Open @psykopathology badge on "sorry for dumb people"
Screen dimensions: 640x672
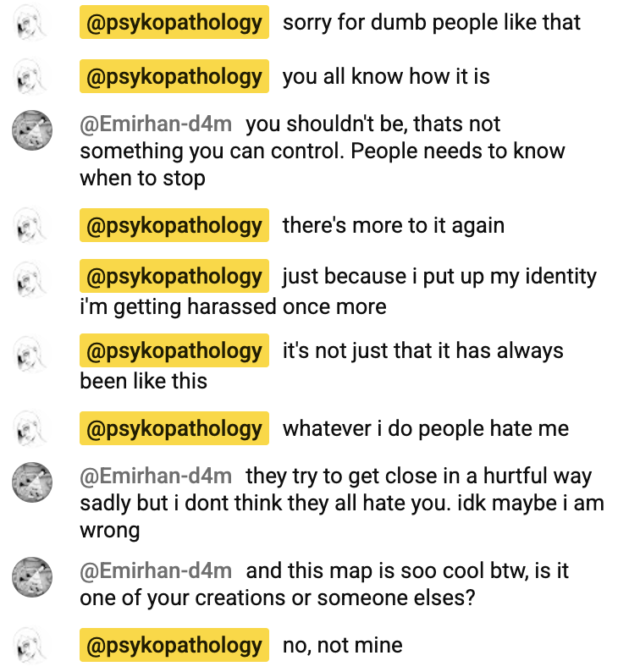(174, 23)
